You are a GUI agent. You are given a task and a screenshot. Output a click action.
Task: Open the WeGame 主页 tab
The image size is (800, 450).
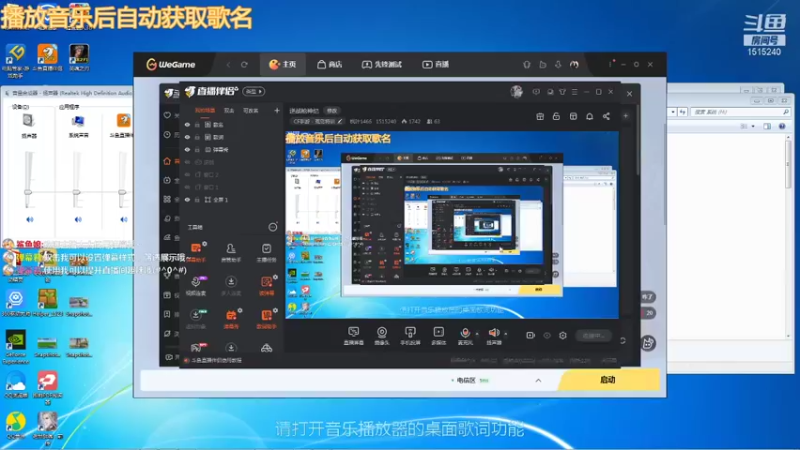[283, 64]
